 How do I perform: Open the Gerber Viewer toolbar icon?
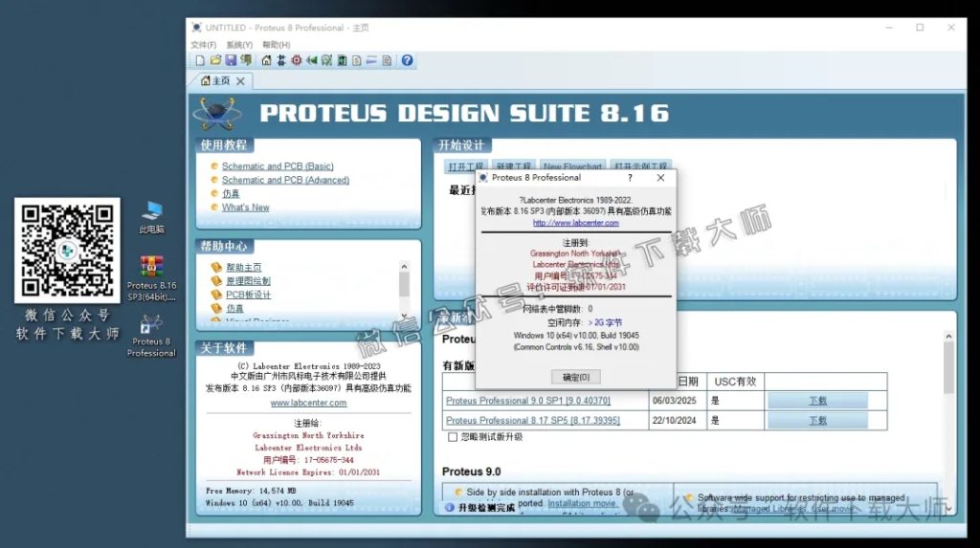point(326,60)
